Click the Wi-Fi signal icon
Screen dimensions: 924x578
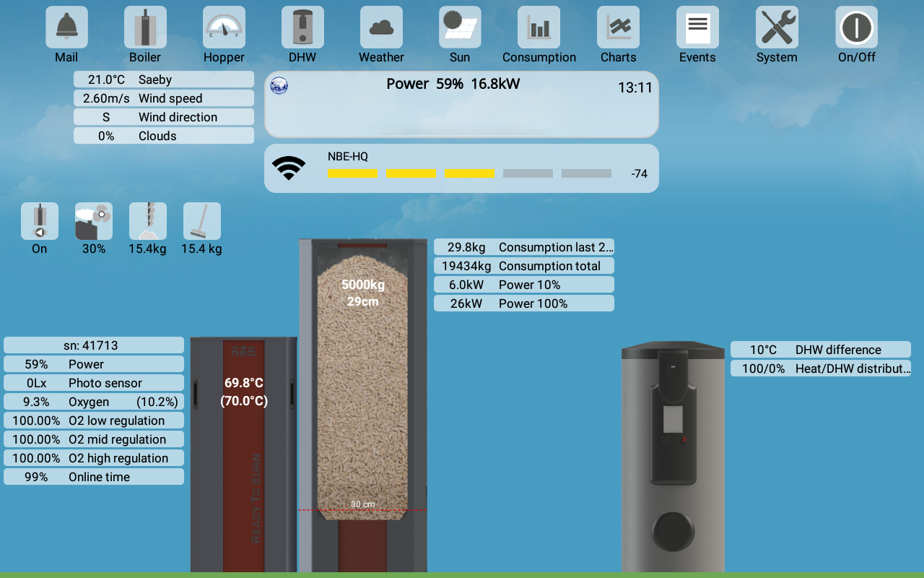coord(289,168)
